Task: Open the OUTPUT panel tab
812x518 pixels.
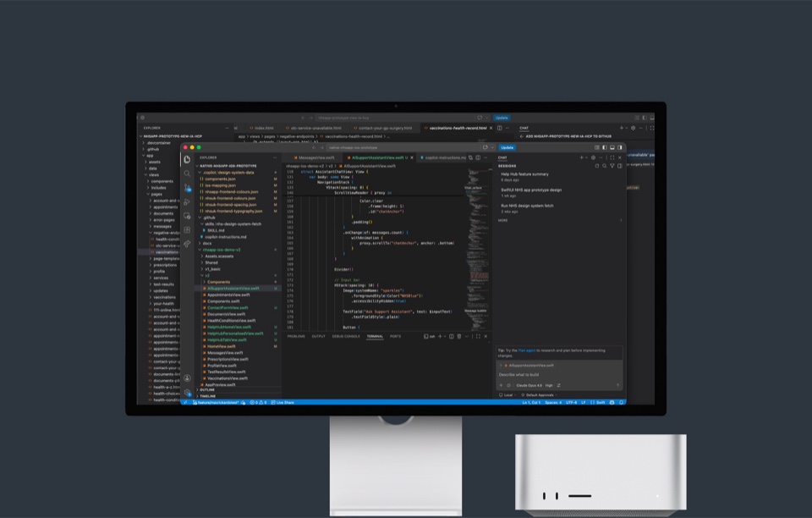Action: coord(319,337)
